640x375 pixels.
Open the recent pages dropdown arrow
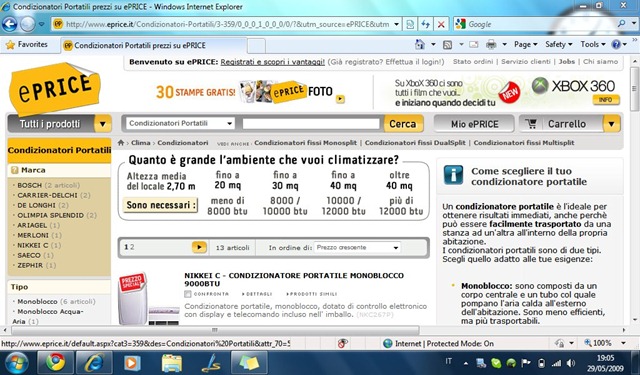[x=42, y=24]
